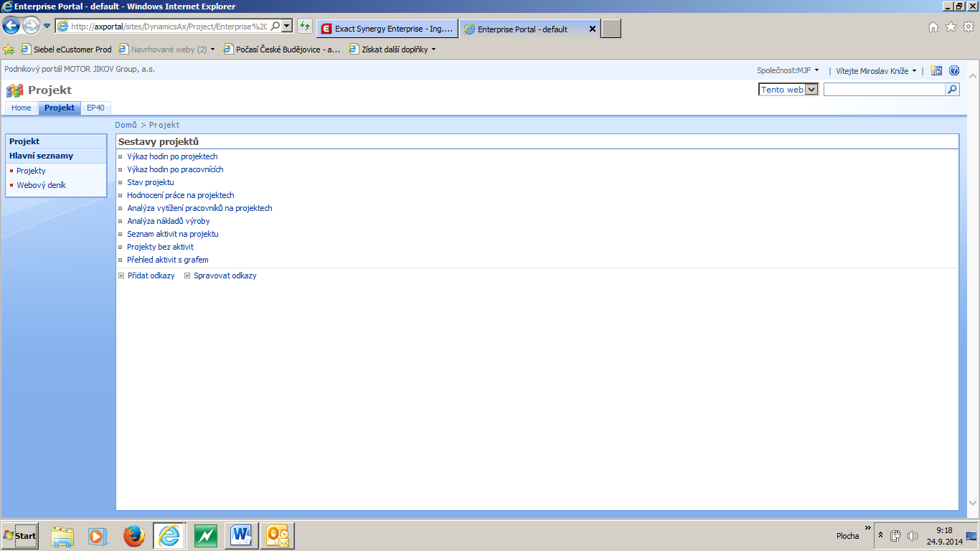Open the Tento web search scope dropdown

tap(788, 90)
